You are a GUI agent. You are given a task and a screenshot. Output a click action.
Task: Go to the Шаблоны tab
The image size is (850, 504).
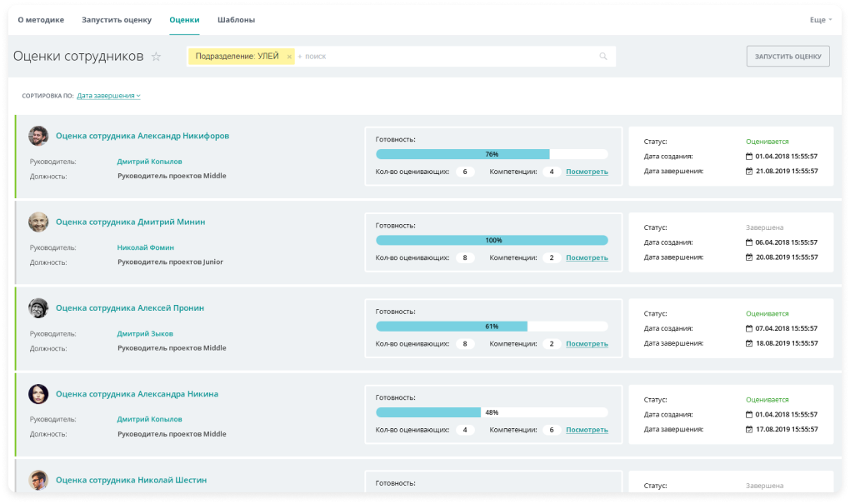[x=237, y=20]
